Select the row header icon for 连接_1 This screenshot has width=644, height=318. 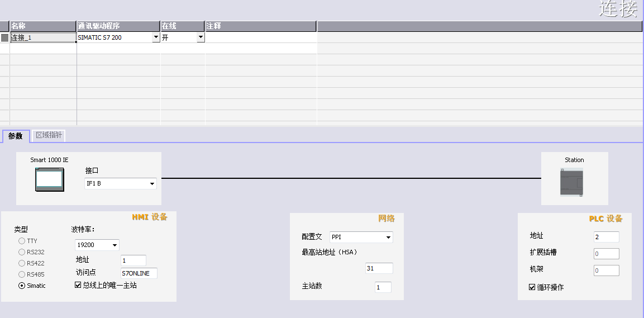4,37
